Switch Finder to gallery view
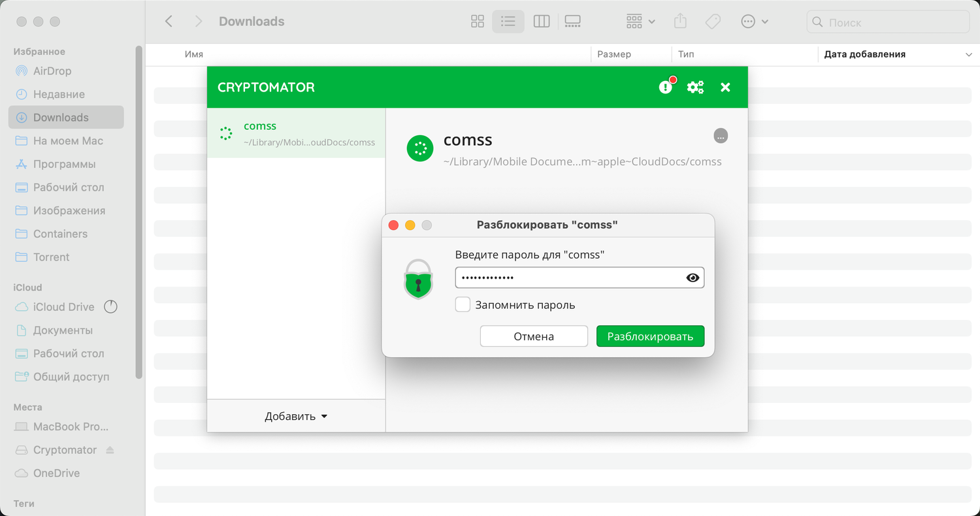Viewport: 980px width, 516px height. tap(572, 22)
